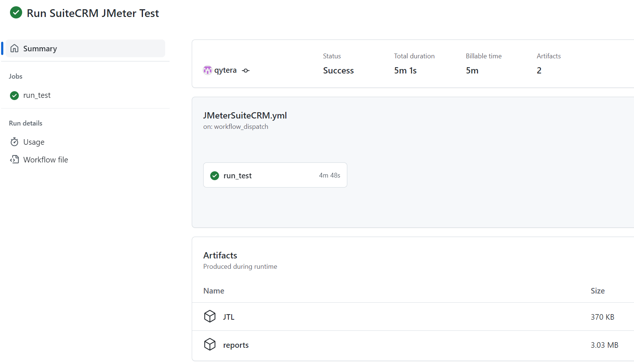Screen dimensions: 634x364
Task: Click the green success check beside run_test job
Action: click(x=14, y=95)
